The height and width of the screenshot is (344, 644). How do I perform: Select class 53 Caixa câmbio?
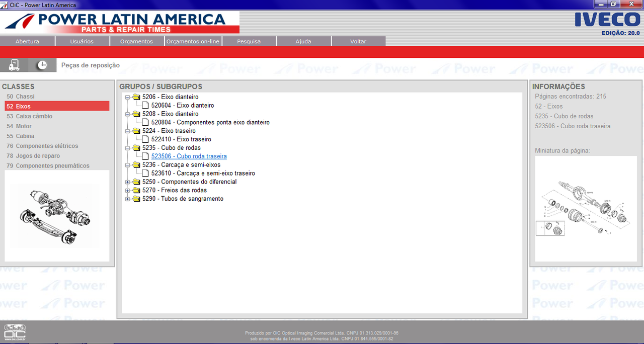tap(57, 116)
